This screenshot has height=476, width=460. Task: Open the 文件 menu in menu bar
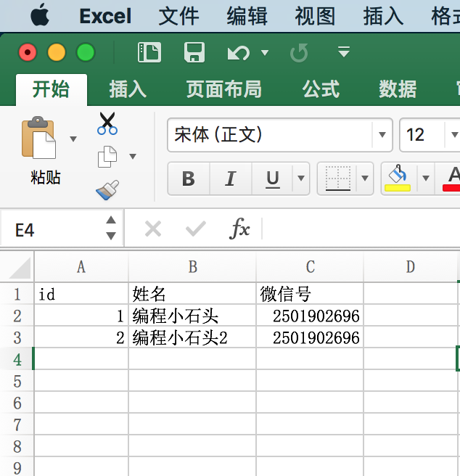coord(178,17)
